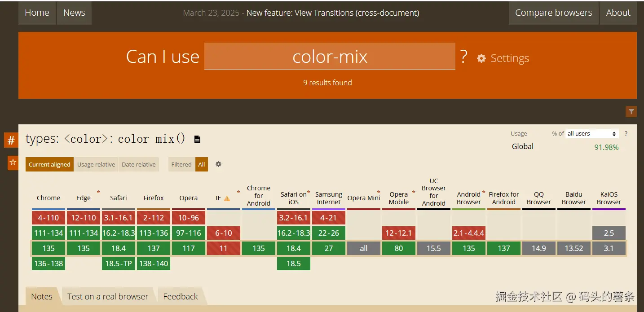Click Safari 18.5-TP cell
This screenshot has width=644, height=312.
(x=119, y=264)
